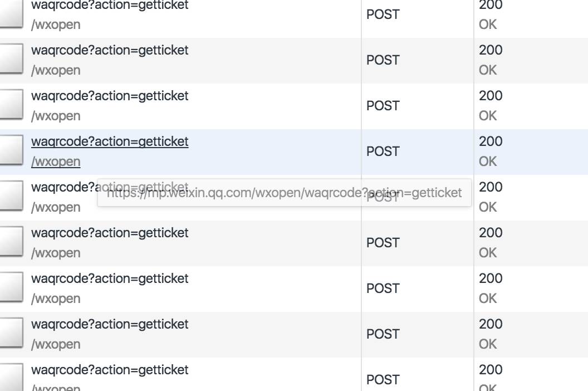The height and width of the screenshot is (391, 588).
Task: Click the 200 status in the second visible row
Action: (x=491, y=50)
